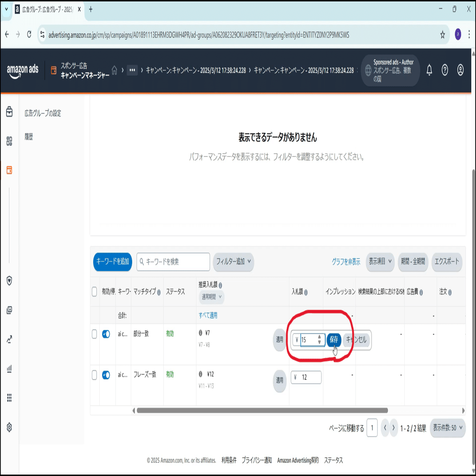Tick the select-all header checkbox
The height and width of the screenshot is (476, 476).
click(95, 292)
